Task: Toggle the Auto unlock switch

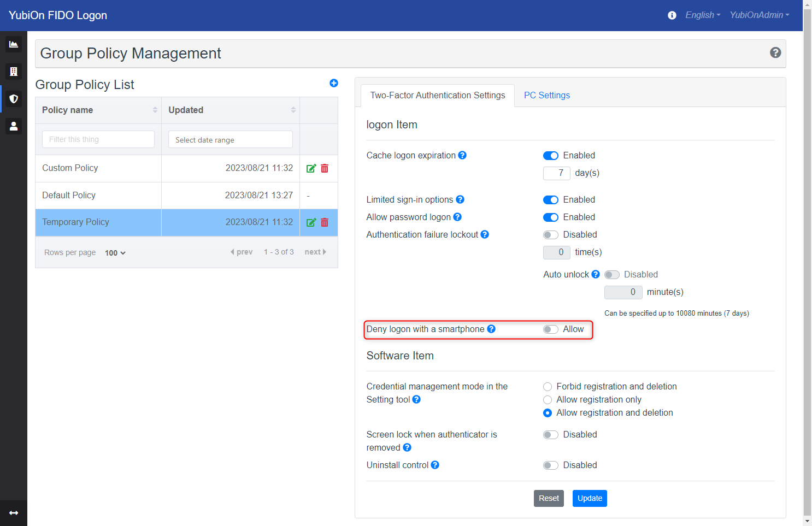Action: [612, 275]
